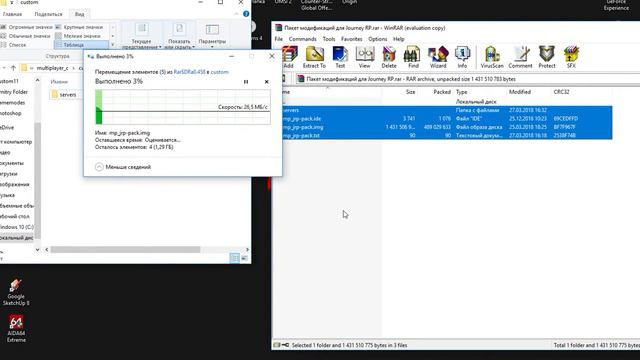Expand the layout gallery dropdown arrow
640x360 pixels.
[113, 45]
